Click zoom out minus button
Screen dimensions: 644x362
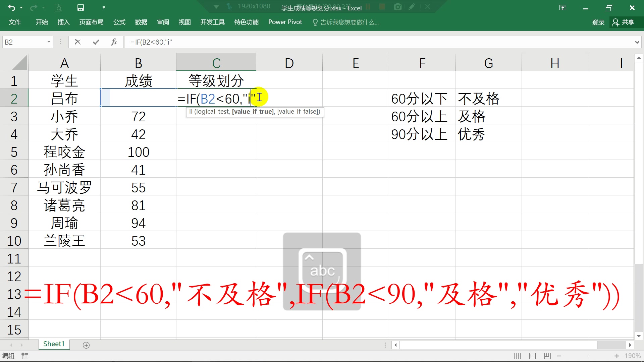pyautogui.click(x=559, y=356)
